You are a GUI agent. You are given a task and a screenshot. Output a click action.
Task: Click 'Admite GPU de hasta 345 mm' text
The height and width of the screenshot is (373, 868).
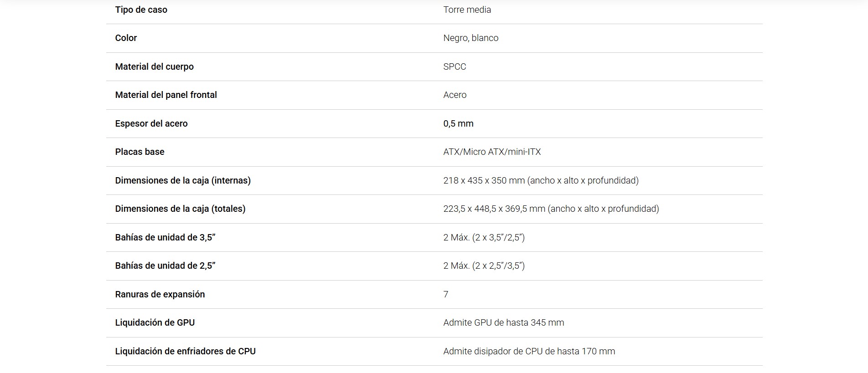tap(503, 322)
